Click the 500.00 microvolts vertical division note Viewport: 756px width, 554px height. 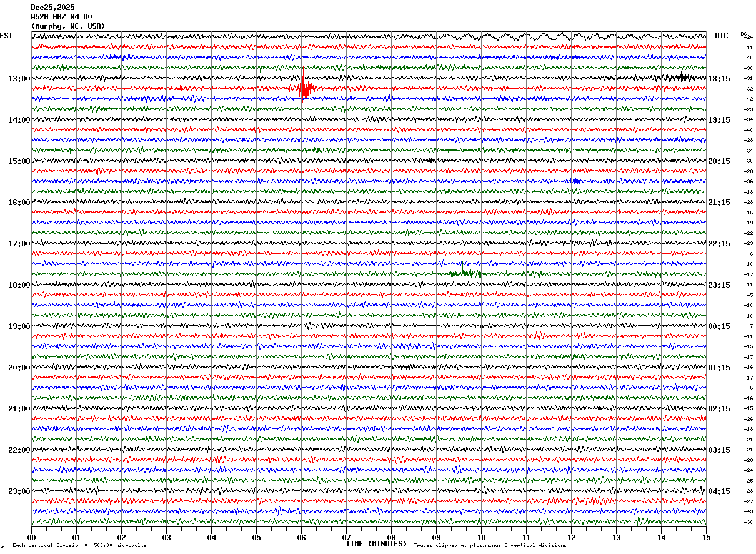point(80,545)
